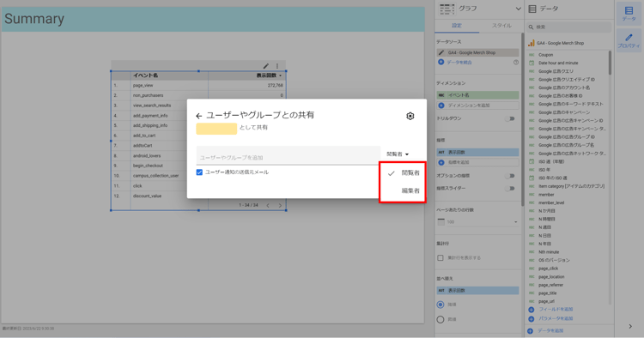Click the フィールドを追加 link
Image resolution: width=644 pixels, height=338 pixels.
[x=556, y=310]
